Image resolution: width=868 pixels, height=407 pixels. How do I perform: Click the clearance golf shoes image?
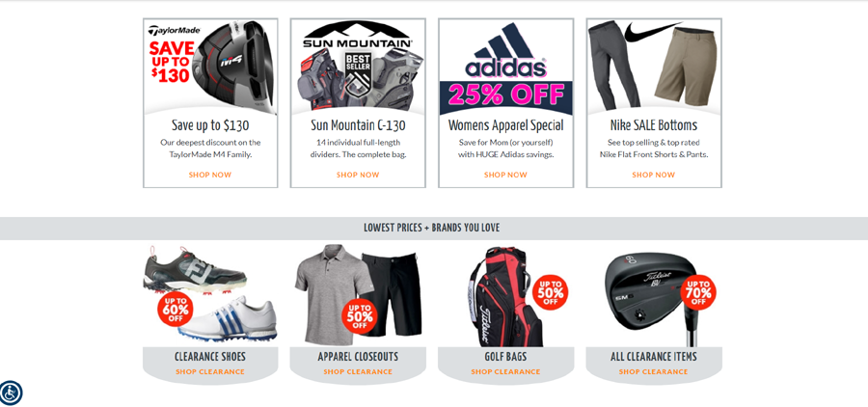(x=210, y=294)
